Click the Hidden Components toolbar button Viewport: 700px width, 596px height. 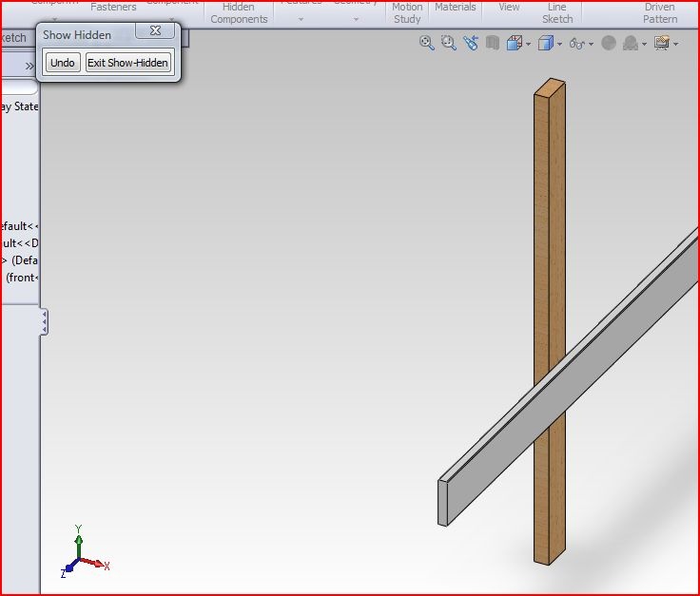pyautogui.click(x=239, y=13)
